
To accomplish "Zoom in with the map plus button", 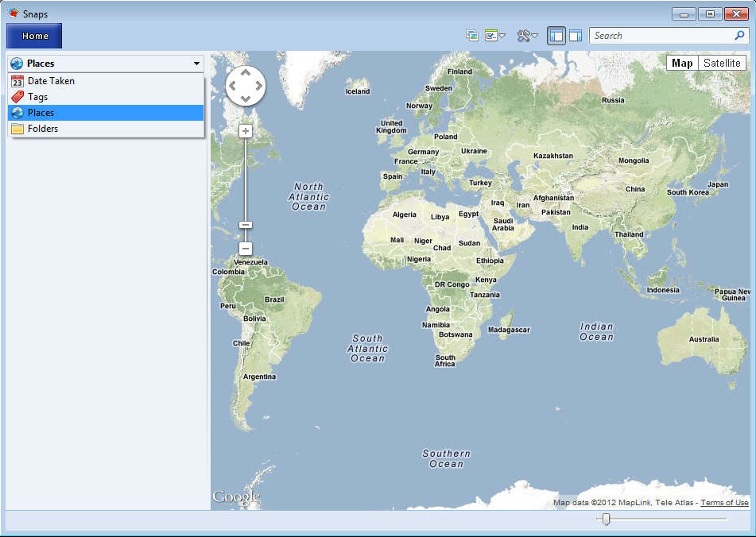I will [x=246, y=131].
